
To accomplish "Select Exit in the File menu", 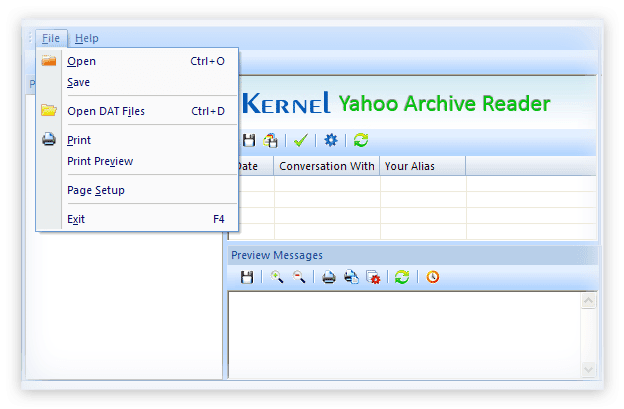I will (137, 219).
